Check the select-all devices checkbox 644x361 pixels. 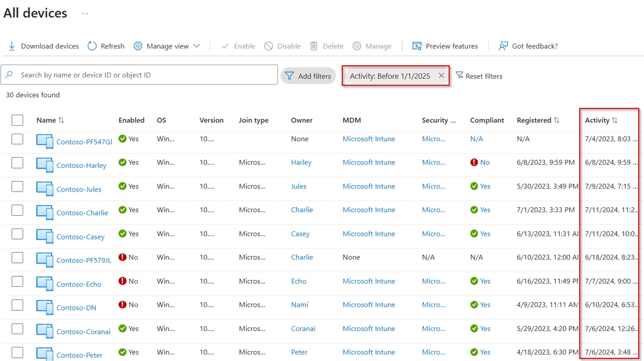[x=17, y=120]
